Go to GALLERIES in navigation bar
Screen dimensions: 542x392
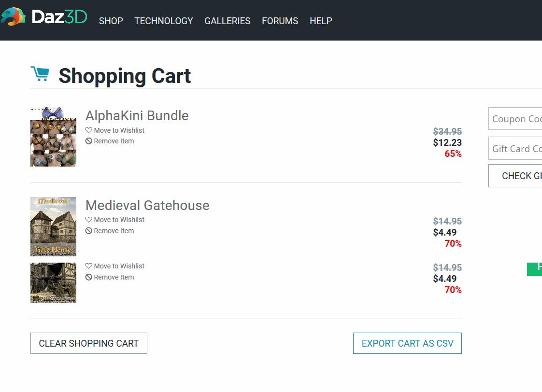click(x=227, y=21)
